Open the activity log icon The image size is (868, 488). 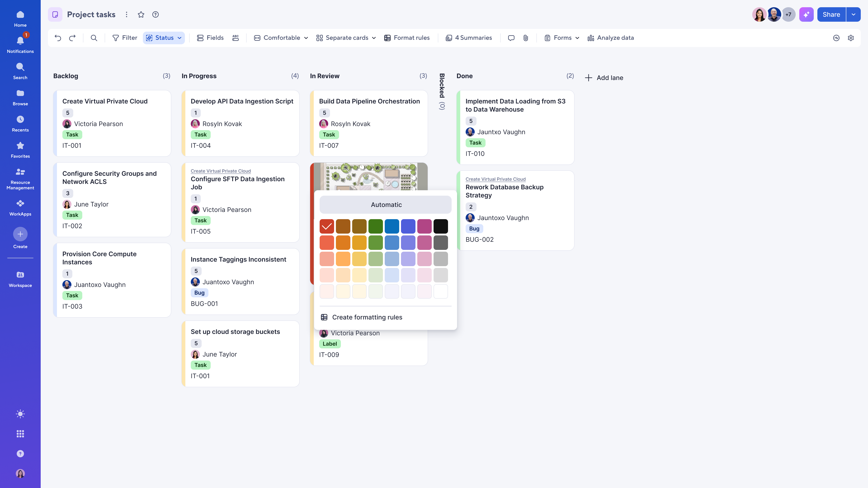[836, 38]
